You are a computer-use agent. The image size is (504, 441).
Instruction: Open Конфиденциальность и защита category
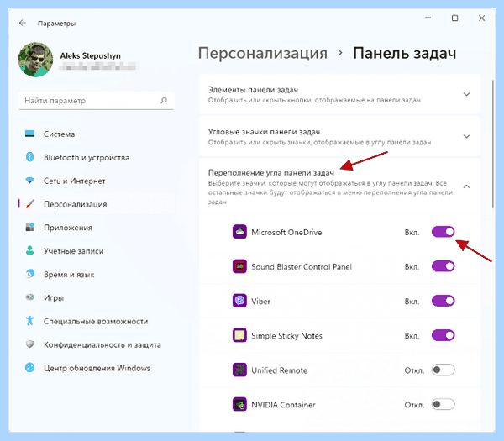click(x=97, y=344)
